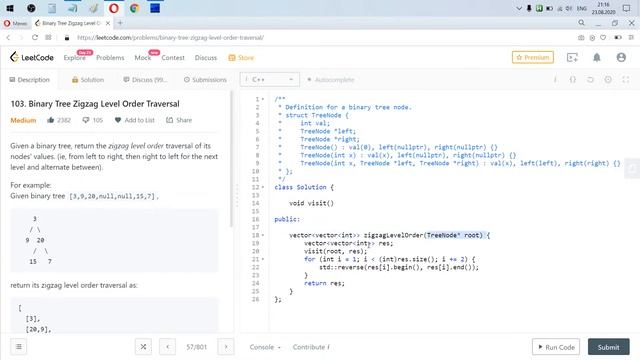The width and height of the screenshot is (640, 360).
Task: Click the browser address bar URL
Action: (x=170, y=38)
